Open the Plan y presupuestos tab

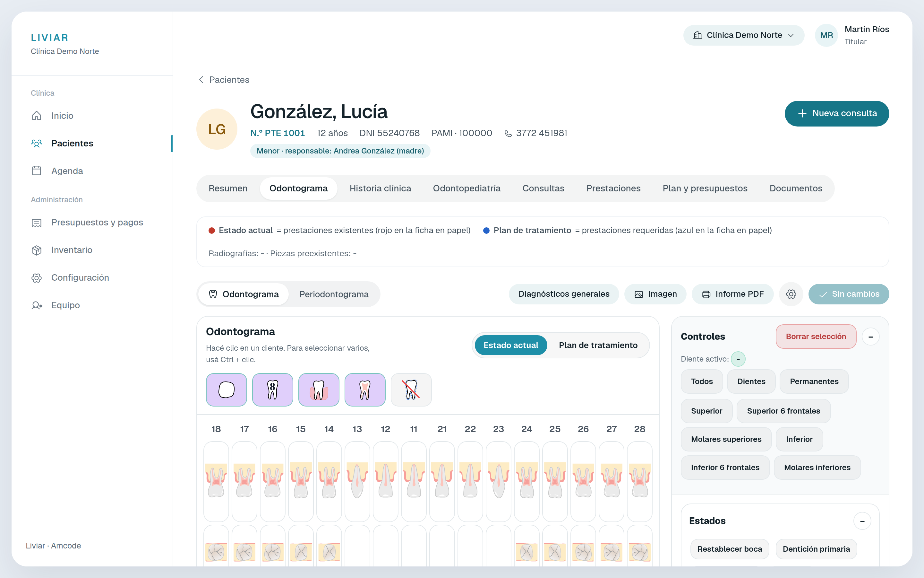click(705, 188)
